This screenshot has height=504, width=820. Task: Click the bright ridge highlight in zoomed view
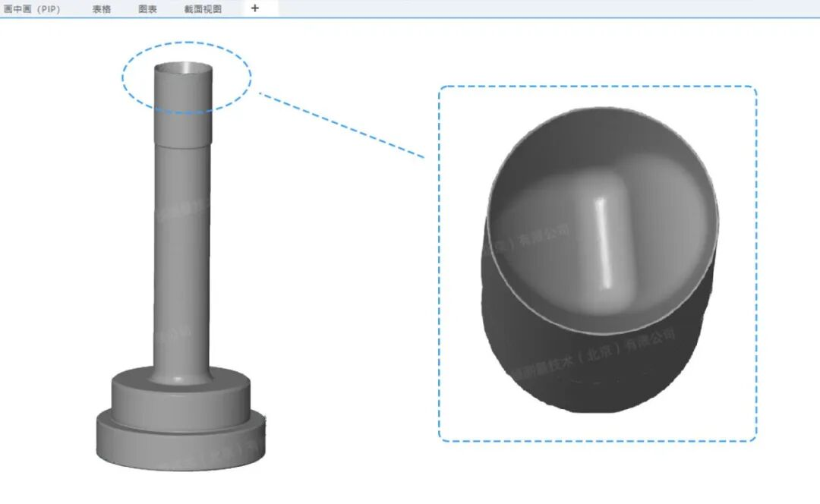point(604,241)
